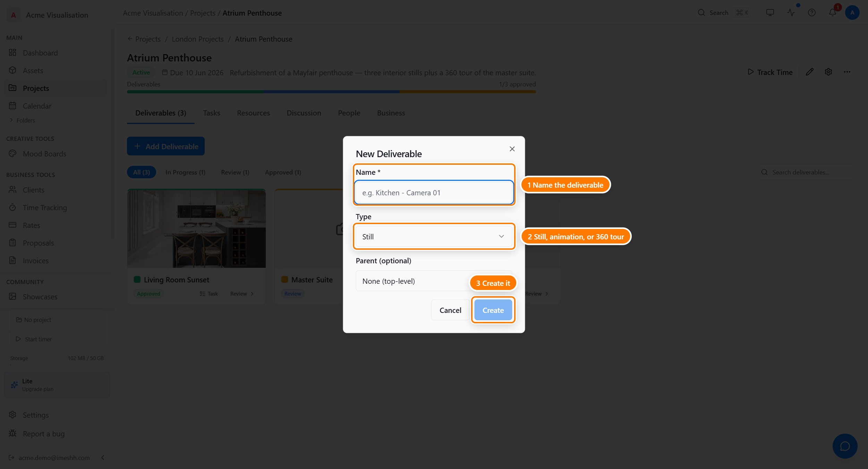Open the Parent dropdown None (top-level)
This screenshot has height=469, width=868.
click(x=434, y=281)
